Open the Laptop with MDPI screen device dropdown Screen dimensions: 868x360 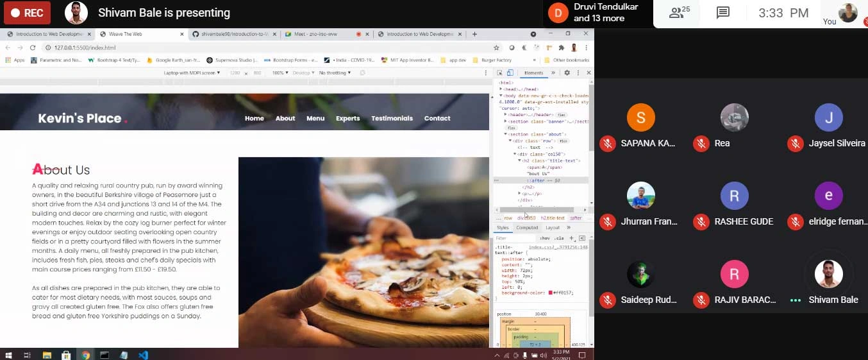192,73
